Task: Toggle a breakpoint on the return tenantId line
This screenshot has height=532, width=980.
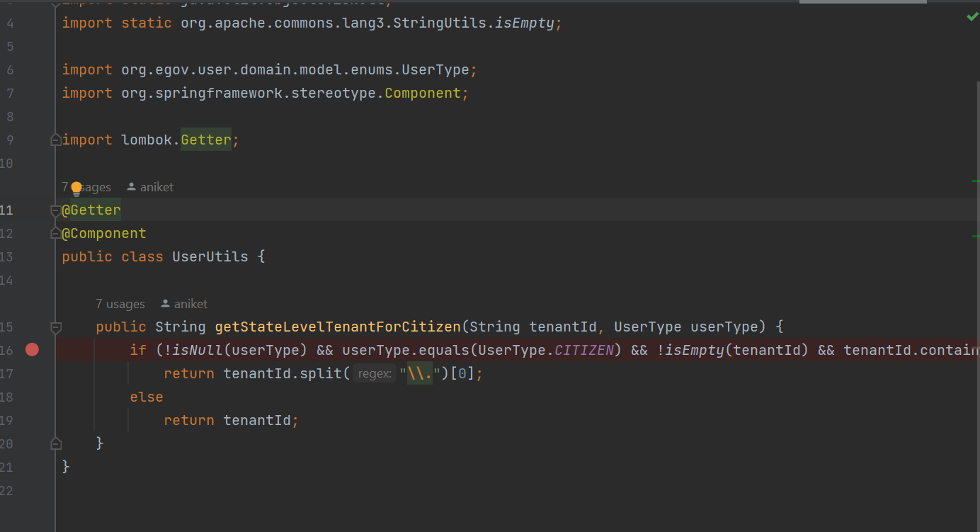Action: point(32,419)
